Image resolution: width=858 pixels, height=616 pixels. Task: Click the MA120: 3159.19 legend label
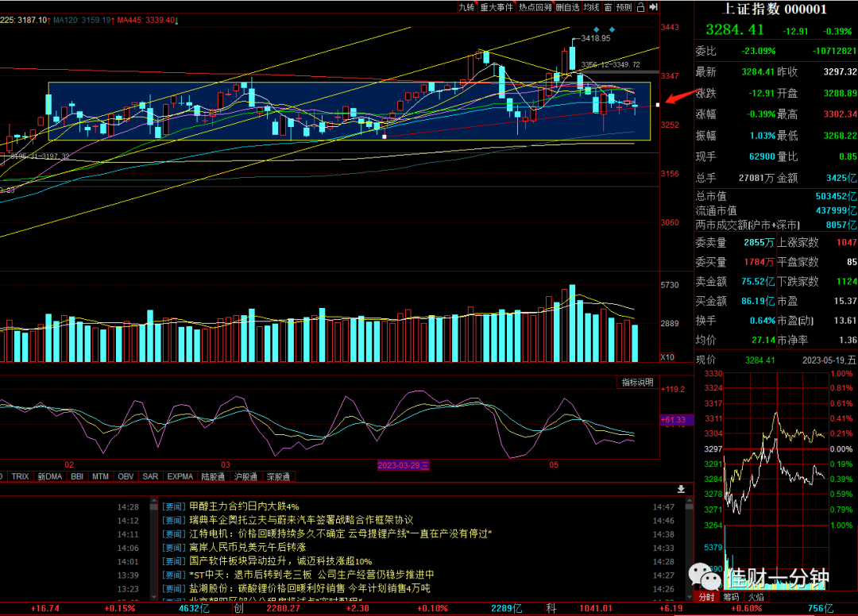point(83,20)
